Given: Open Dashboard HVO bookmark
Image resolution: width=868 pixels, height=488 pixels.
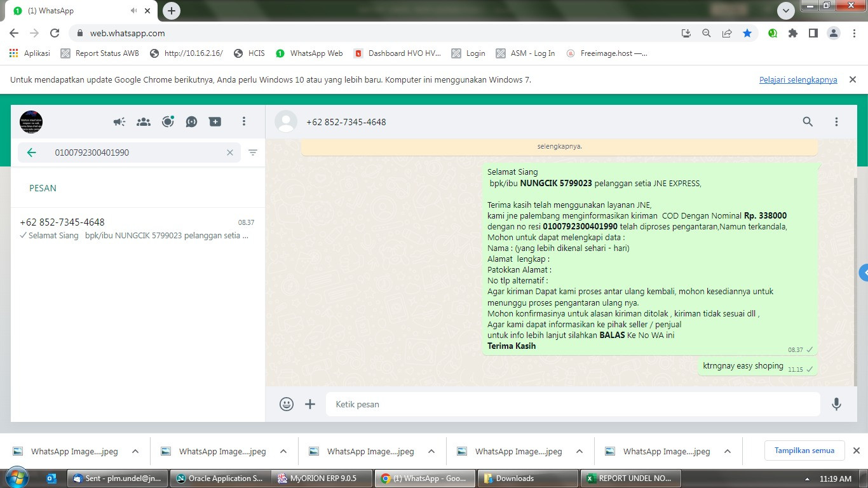Looking at the screenshot, I should coord(397,53).
